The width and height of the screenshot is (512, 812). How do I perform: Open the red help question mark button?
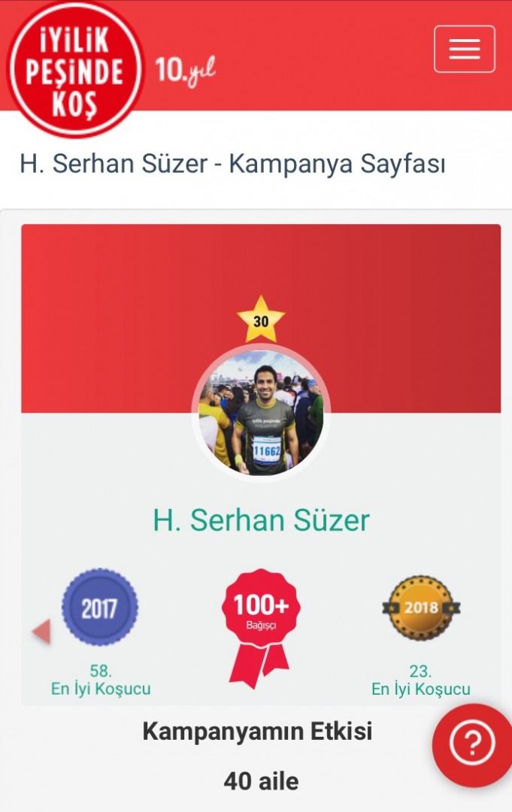coord(472,744)
